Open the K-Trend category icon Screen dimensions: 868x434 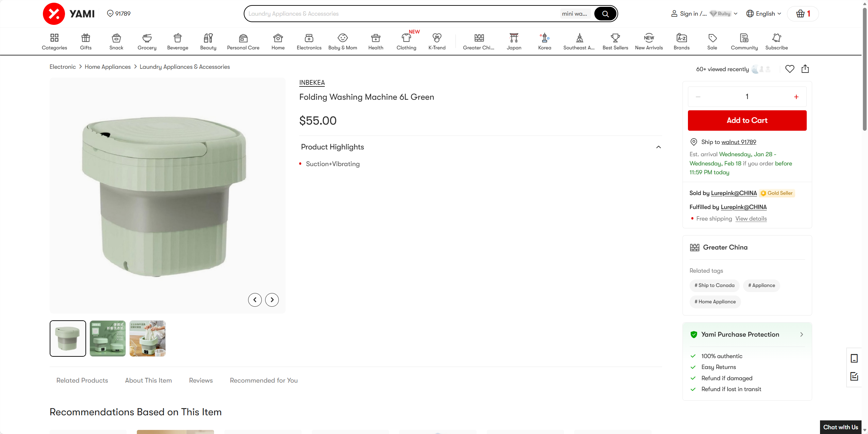[437, 38]
